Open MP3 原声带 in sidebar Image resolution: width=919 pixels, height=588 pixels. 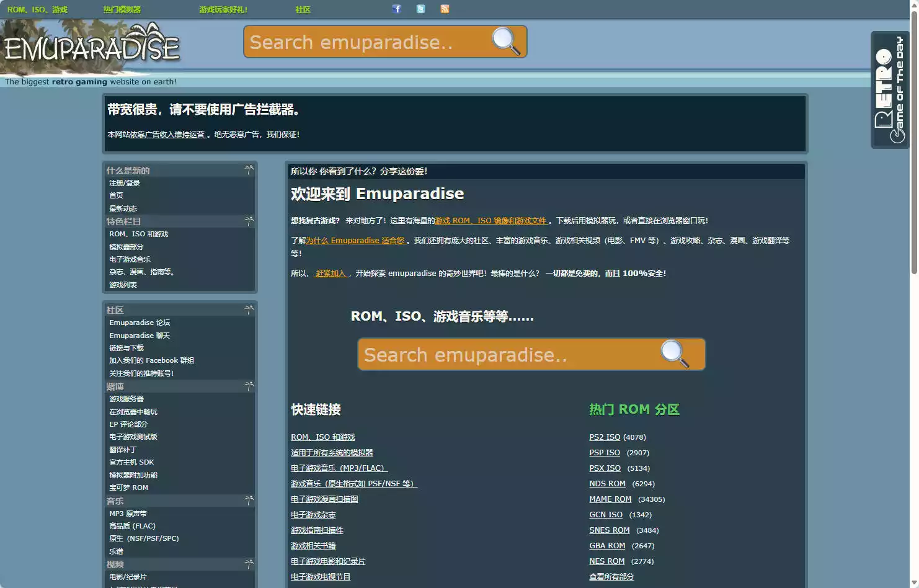(128, 514)
